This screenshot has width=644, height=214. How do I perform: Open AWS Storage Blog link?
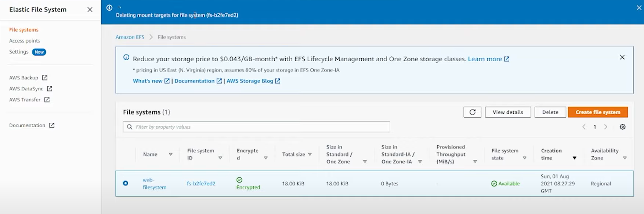click(253, 81)
